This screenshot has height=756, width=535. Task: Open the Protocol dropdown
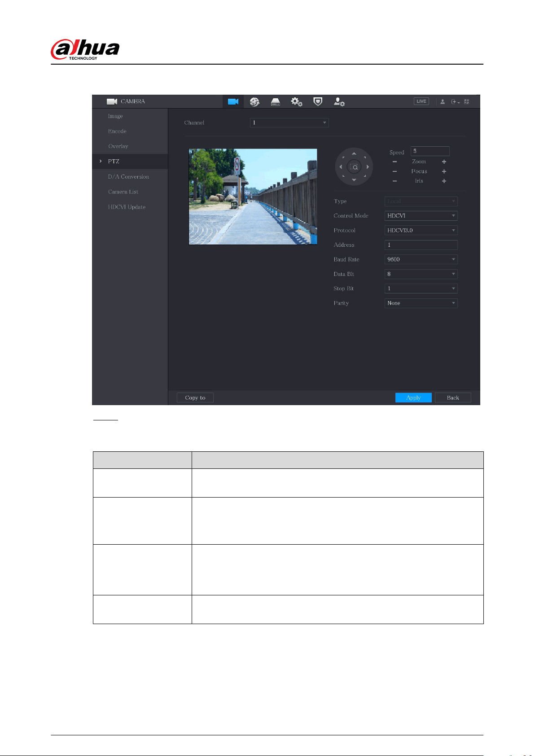pyautogui.click(x=421, y=230)
